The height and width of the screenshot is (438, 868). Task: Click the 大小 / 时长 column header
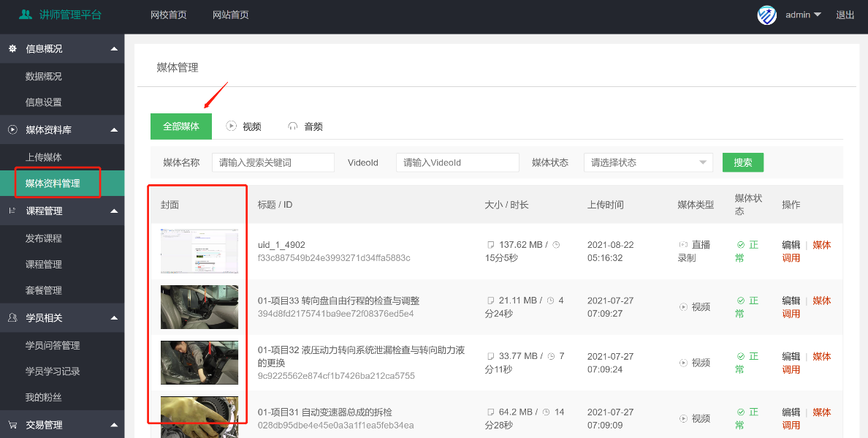[506, 205]
